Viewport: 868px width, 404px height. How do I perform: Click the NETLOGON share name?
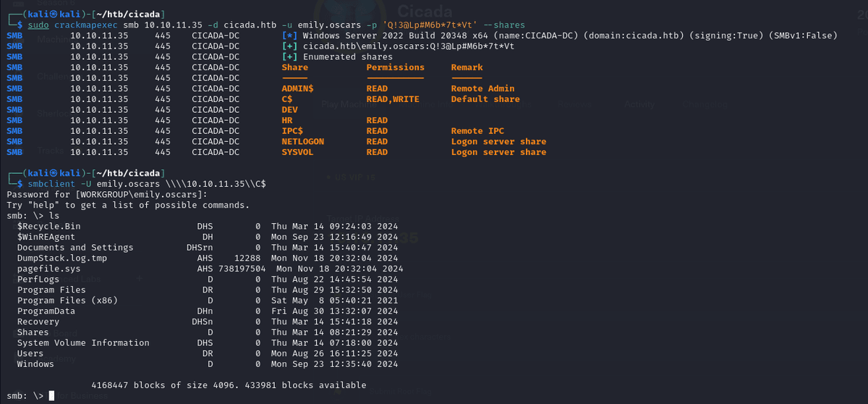point(302,142)
